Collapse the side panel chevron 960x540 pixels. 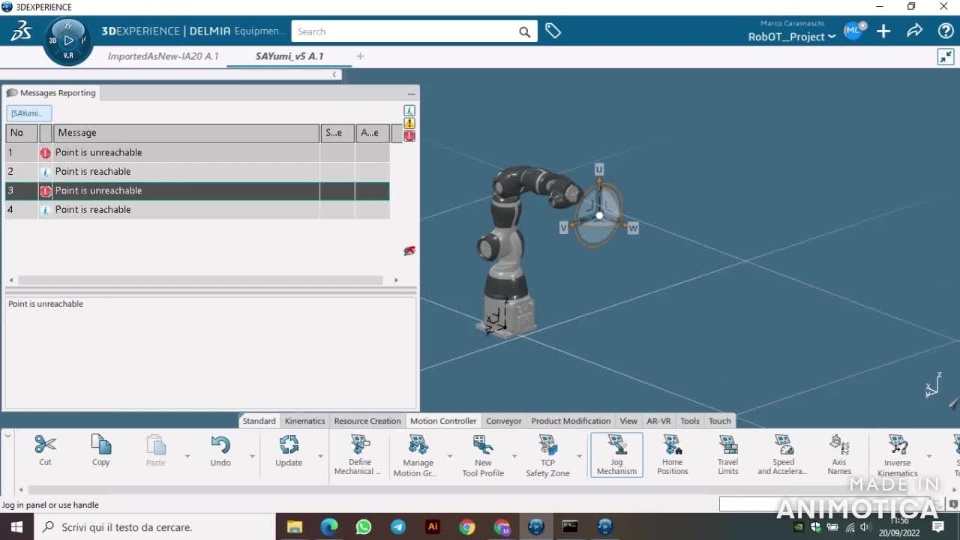(x=334, y=75)
